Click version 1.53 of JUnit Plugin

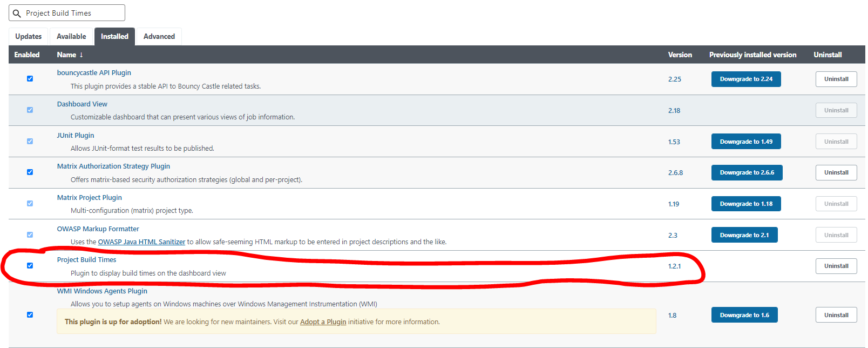pyautogui.click(x=674, y=142)
